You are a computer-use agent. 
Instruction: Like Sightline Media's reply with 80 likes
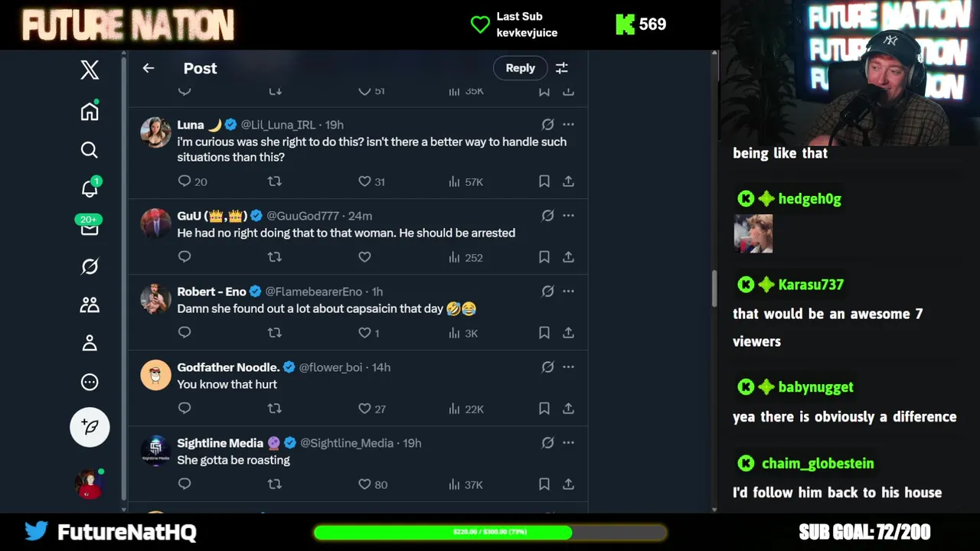[x=373, y=484]
